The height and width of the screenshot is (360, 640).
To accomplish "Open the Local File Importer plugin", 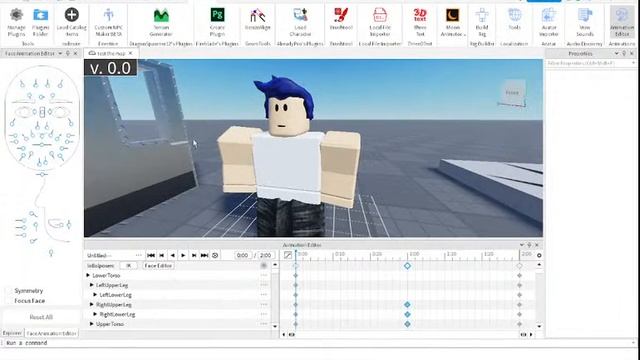I will click(380, 22).
